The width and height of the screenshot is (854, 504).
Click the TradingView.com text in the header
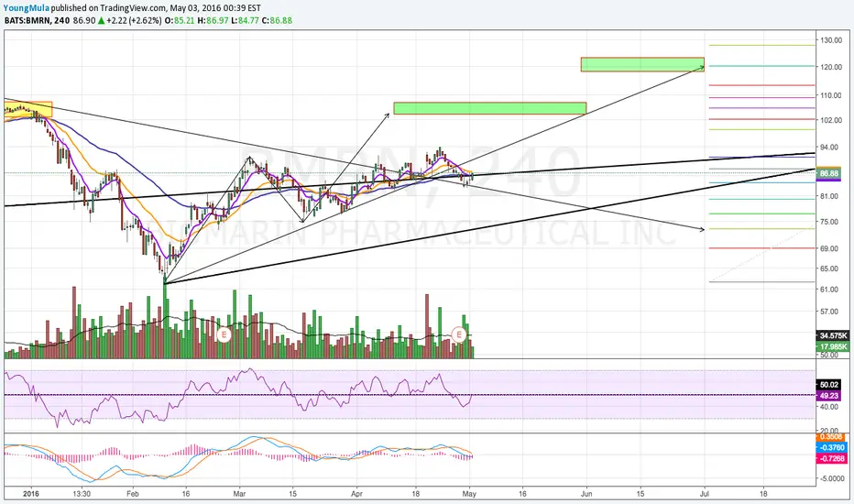[x=134, y=8]
